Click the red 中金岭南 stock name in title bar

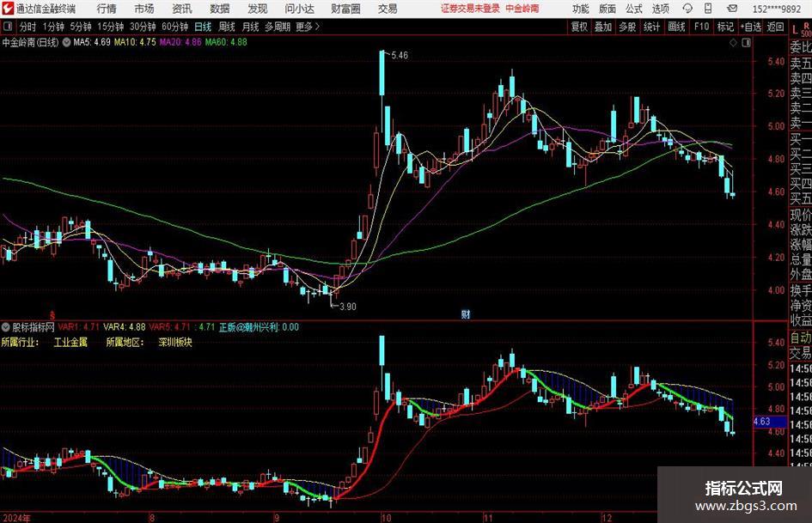pos(522,9)
